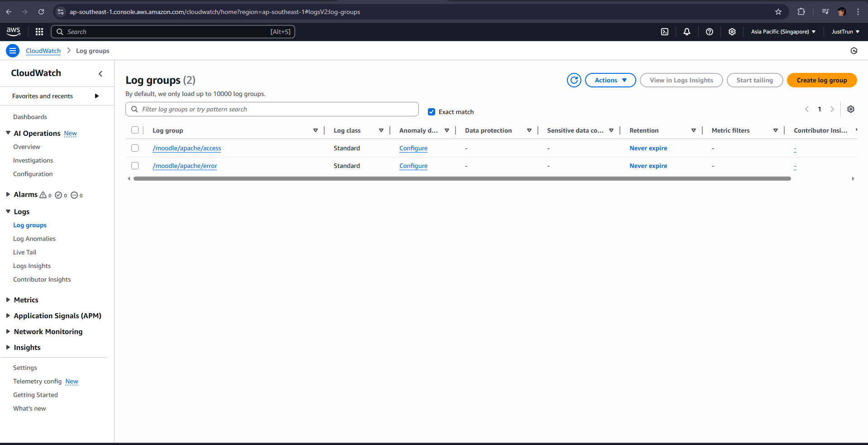This screenshot has height=445, width=868.
Task: Click the site information icon in address bar
Action: point(61,12)
